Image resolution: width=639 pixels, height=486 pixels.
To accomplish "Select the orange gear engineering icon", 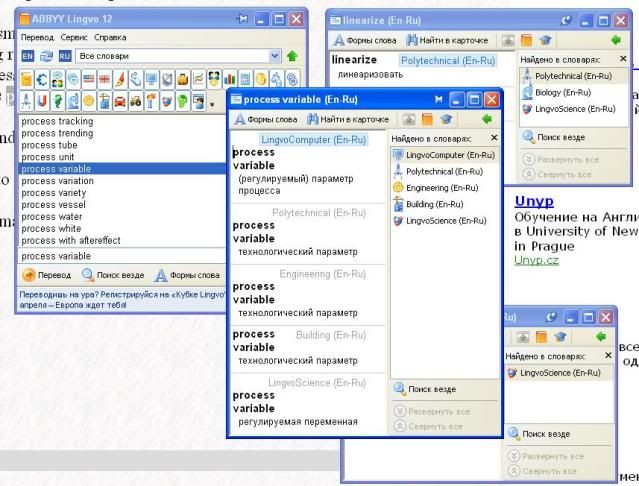I will (88, 101).
